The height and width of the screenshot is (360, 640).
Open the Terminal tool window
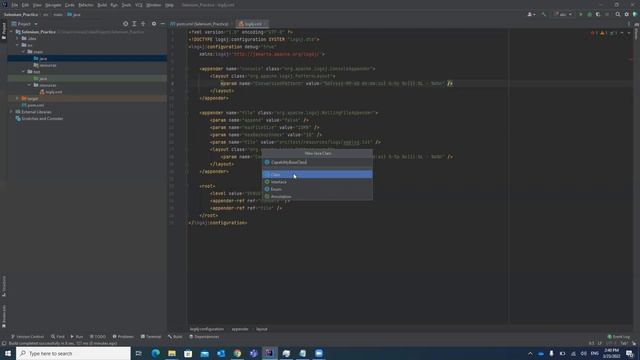151,337
